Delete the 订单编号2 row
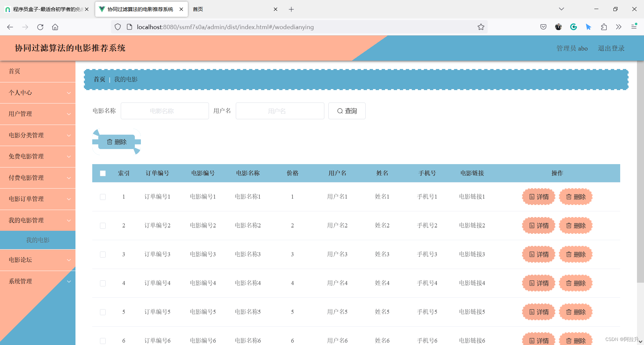The width and height of the screenshot is (644, 345). (576, 226)
